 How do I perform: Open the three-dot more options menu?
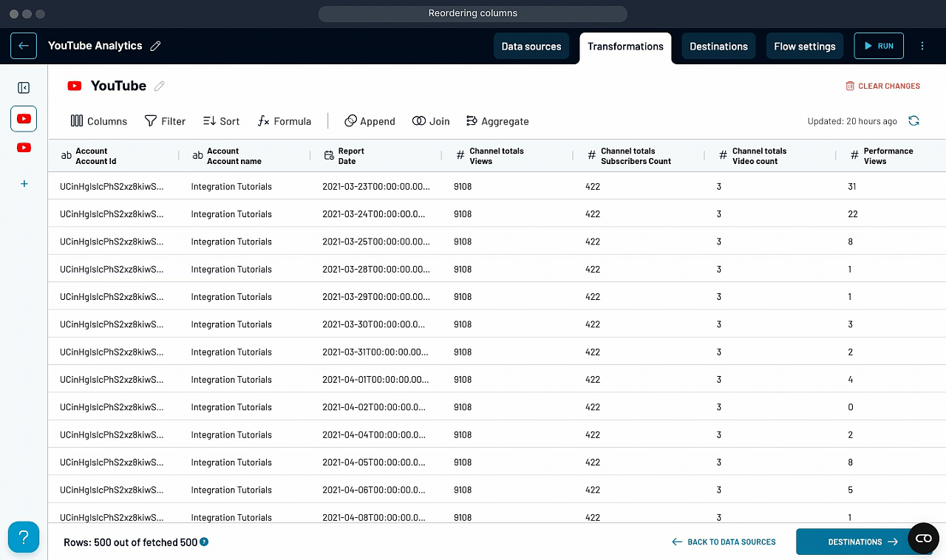922,46
